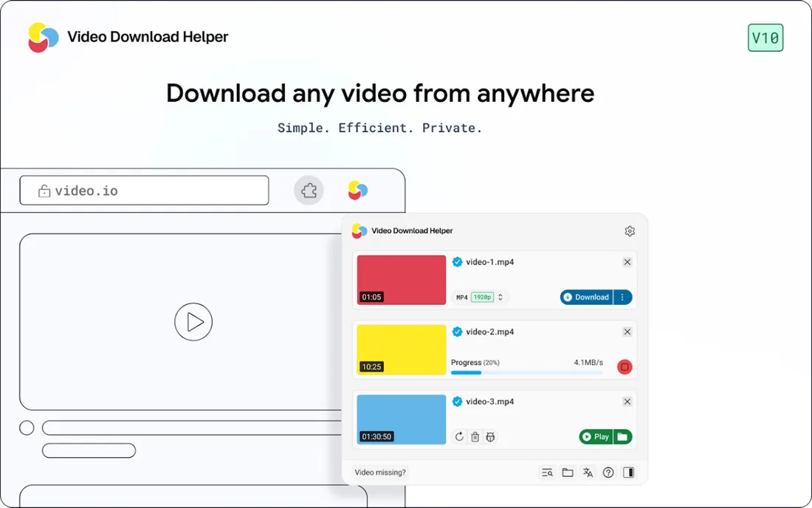Play the downloaded video-3.mp4
This screenshot has width=812, height=508.
click(x=596, y=437)
